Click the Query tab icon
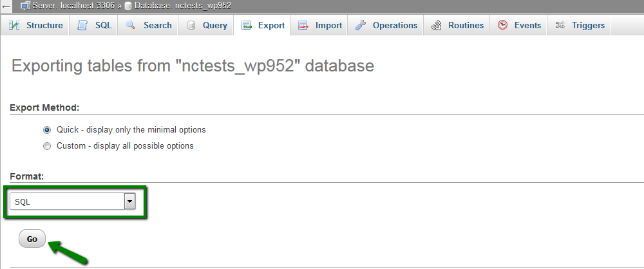 pos(191,26)
